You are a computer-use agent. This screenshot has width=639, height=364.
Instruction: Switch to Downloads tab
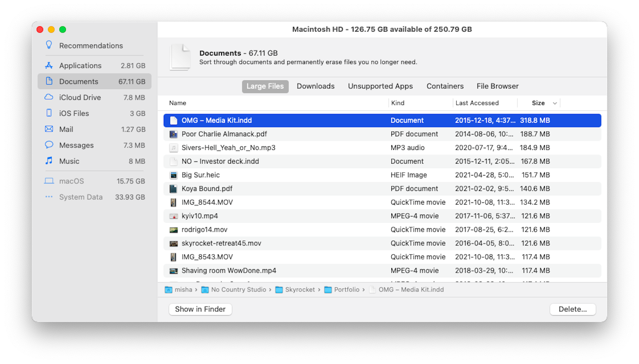[316, 86]
